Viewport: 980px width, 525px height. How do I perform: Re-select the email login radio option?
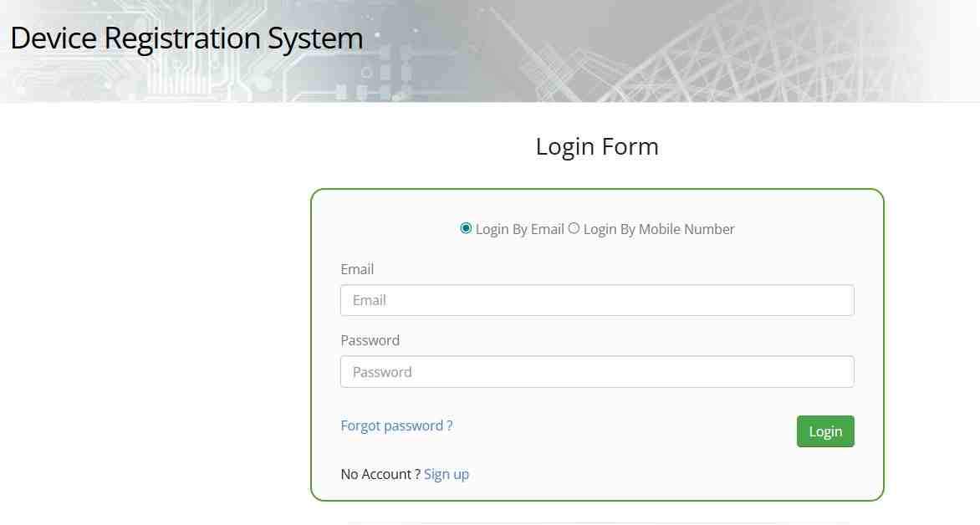coord(466,227)
